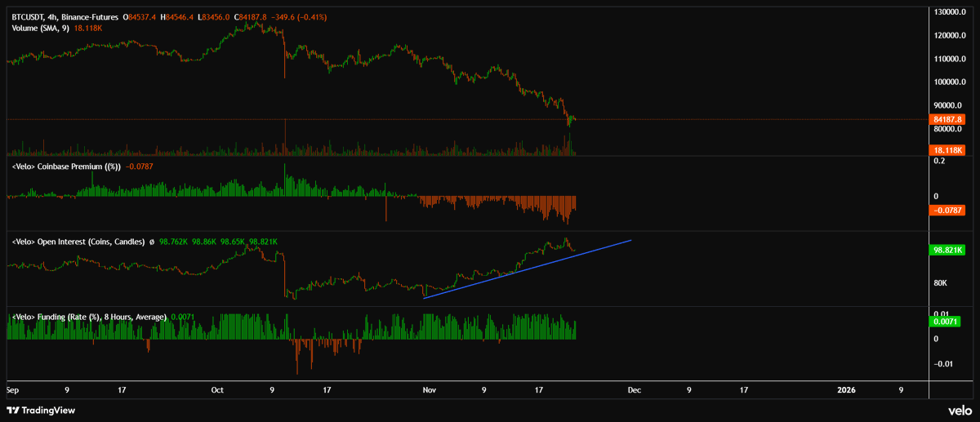Select the Coinbase Premium indicator title
This screenshot has width=980, height=422.
point(67,167)
